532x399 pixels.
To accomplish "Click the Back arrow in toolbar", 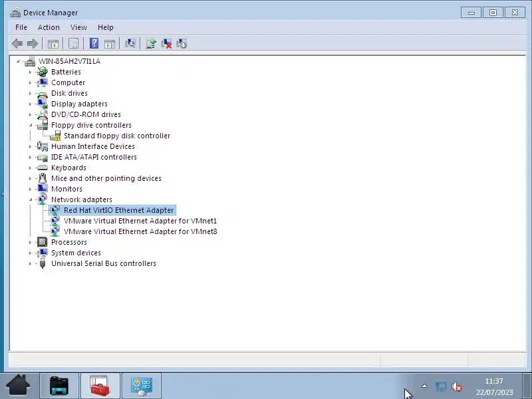I will coord(17,43).
